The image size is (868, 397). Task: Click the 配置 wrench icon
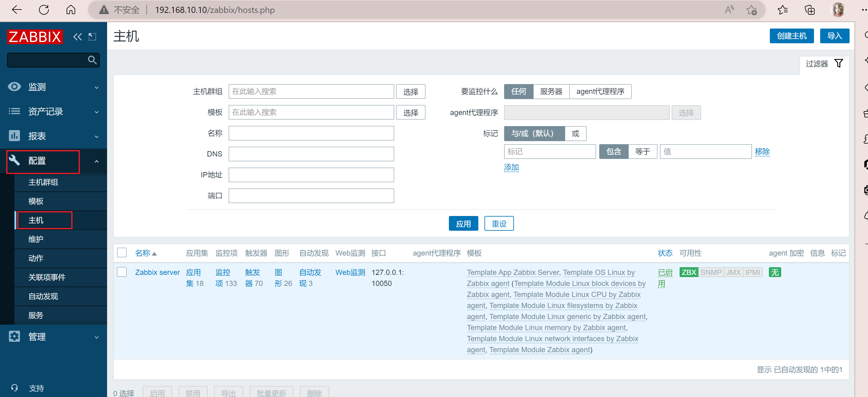click(14, 160)
